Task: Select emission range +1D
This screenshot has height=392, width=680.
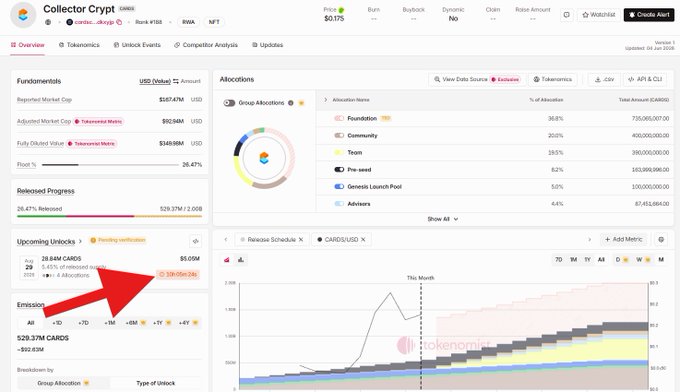Action: pos(57,323)
